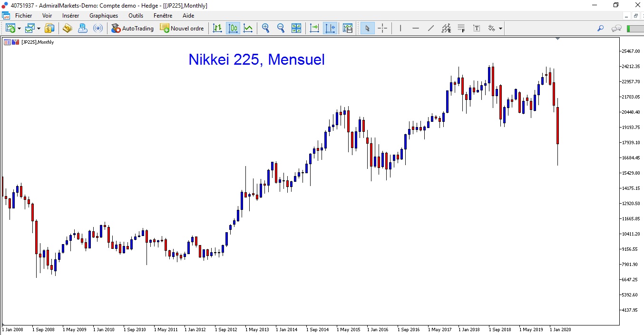Expand the arrows objects dropdown
This screenshot has height=335, width=644.
point(501,29)
